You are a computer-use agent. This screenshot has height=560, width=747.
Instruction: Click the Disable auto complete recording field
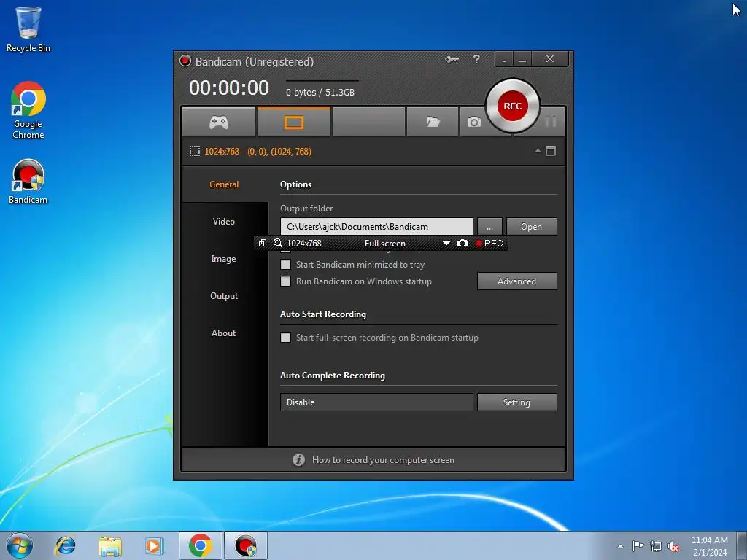(x=376, y=402)
